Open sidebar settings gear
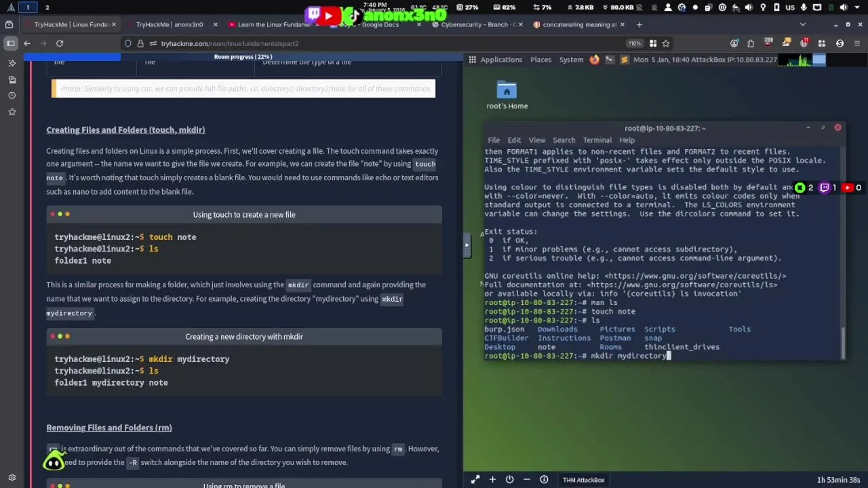This screenshot has width=868, height=488. coord(12,478)
